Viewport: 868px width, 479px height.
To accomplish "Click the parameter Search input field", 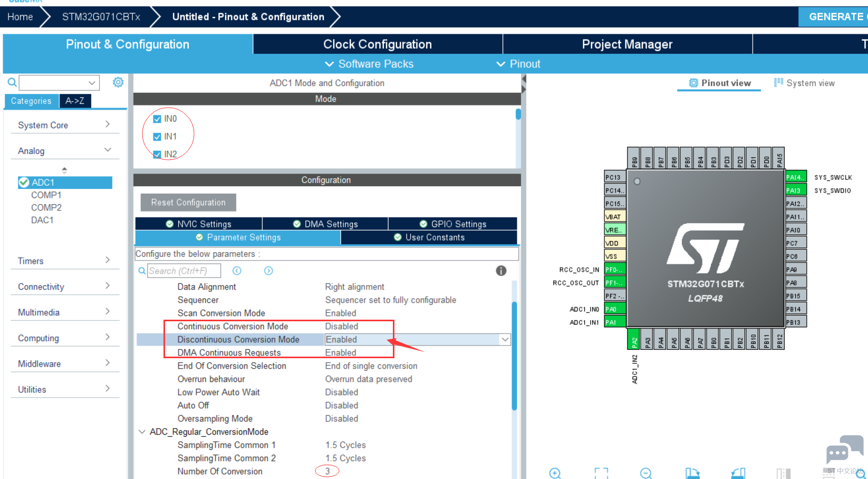I will (x=184, y=271).
